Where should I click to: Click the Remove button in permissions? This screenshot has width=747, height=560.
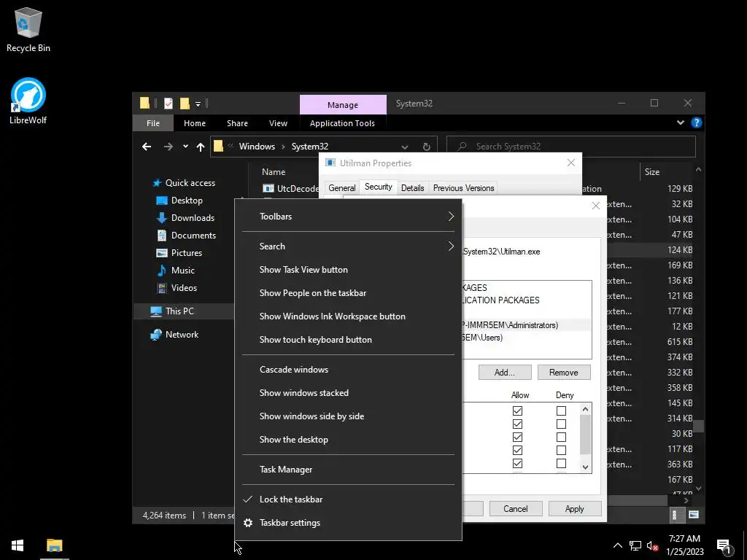tap(564, 373)
